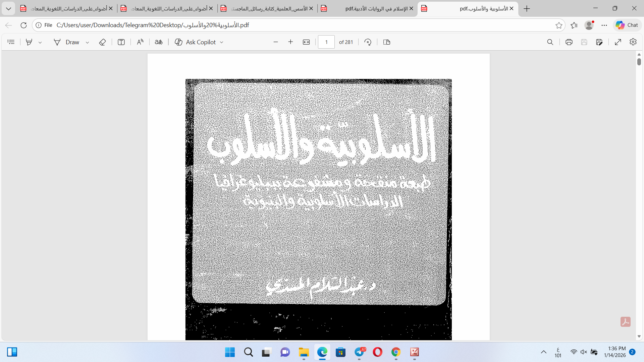Open the browser profile menu
Viewport: 644px width, 362px height.
tap(589, 25)
